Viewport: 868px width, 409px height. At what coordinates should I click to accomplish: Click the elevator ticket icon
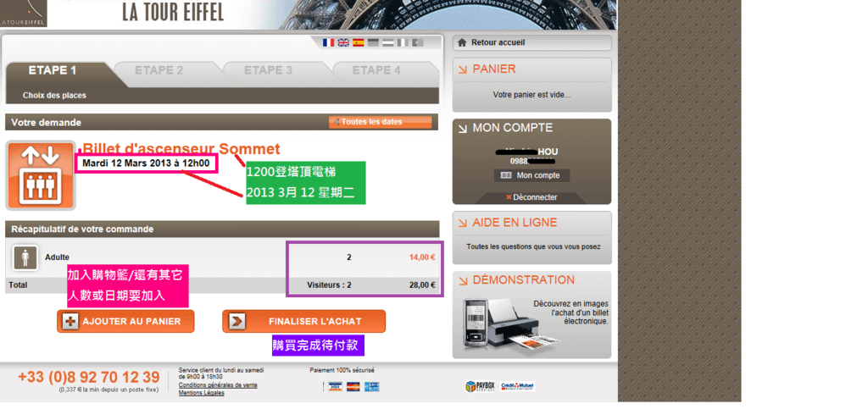(x=41, y=175)
